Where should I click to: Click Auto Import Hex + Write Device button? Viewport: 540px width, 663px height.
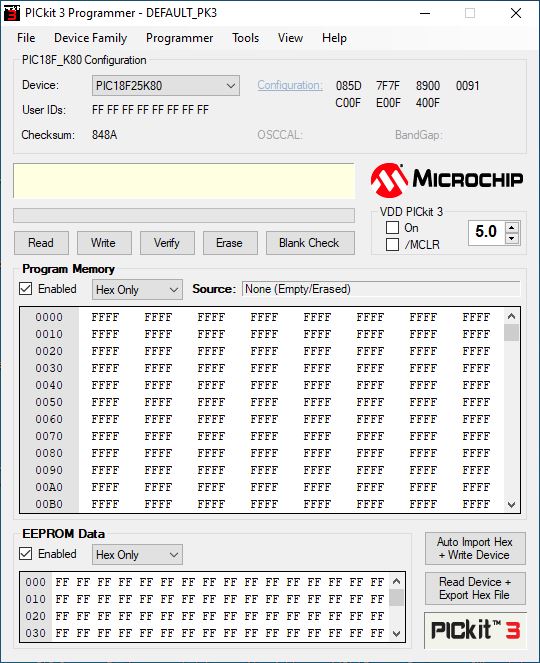click(x=475, y=548)
